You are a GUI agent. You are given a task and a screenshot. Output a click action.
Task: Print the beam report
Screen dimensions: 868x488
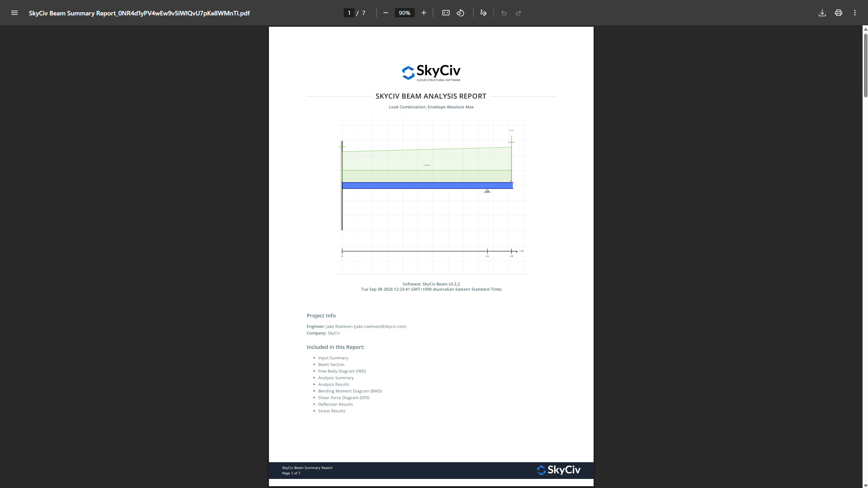839,13
